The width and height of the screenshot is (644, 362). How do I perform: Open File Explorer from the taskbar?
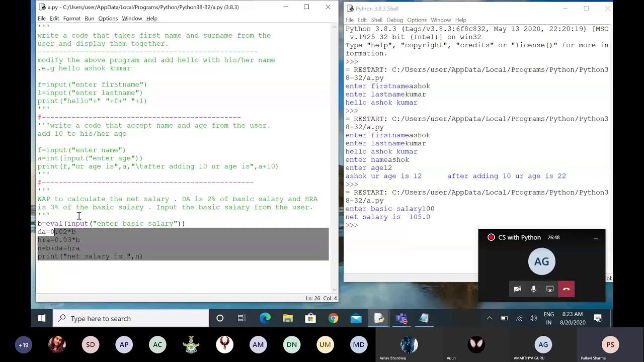(x=288, y=318)
